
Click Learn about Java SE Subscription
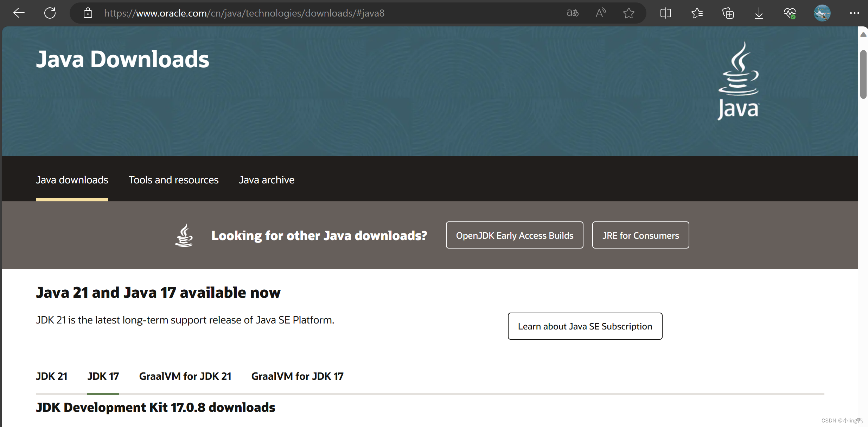pyautogui.click(x=585, y=326)
